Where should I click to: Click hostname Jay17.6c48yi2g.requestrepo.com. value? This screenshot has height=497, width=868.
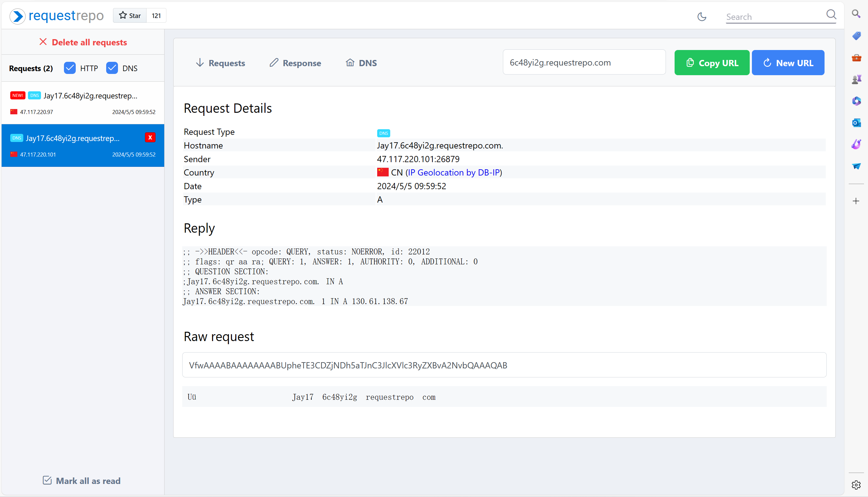(x=440, y=145)
